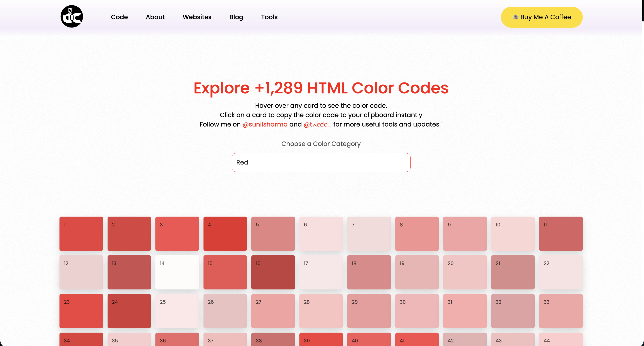Copy color card number 1
The width and height of the screenshot is (644, 346).
81,234
